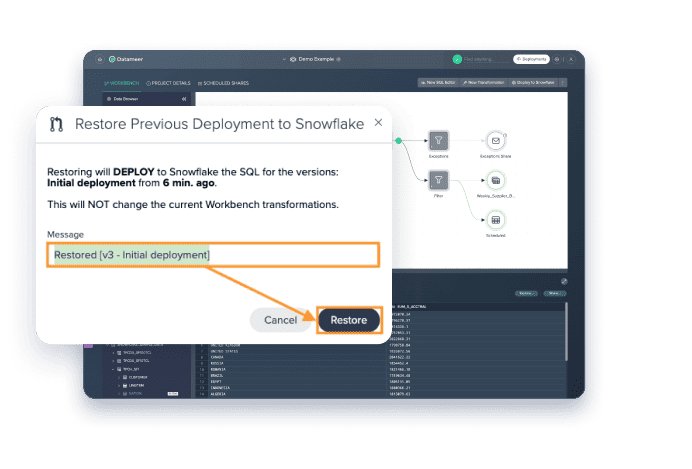692x469 pixels.
Task: Click the data table vertical scrollbar
Action: (566, 332)
